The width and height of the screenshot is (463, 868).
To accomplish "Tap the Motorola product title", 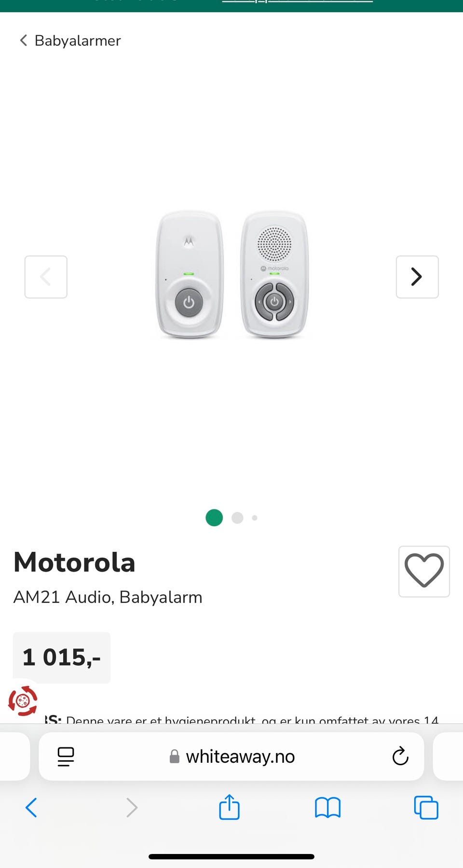I will point(74,562).
